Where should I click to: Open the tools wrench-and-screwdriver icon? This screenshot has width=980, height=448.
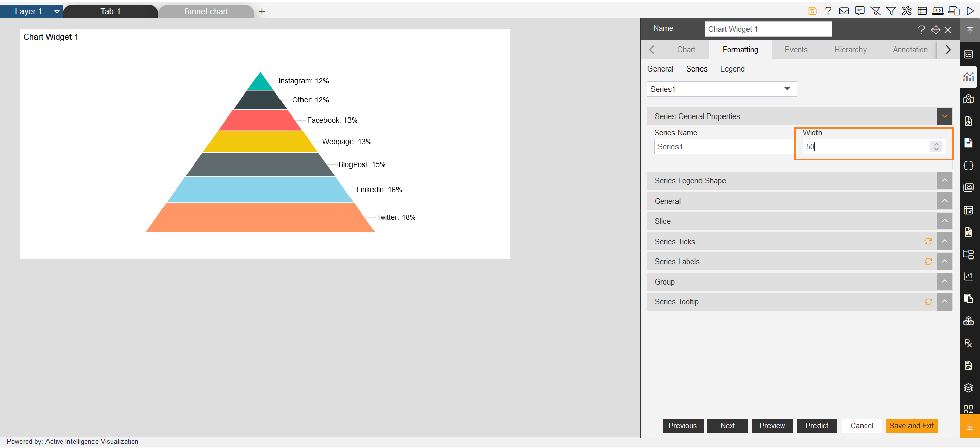pyautogui.click(x=907, y=11)
